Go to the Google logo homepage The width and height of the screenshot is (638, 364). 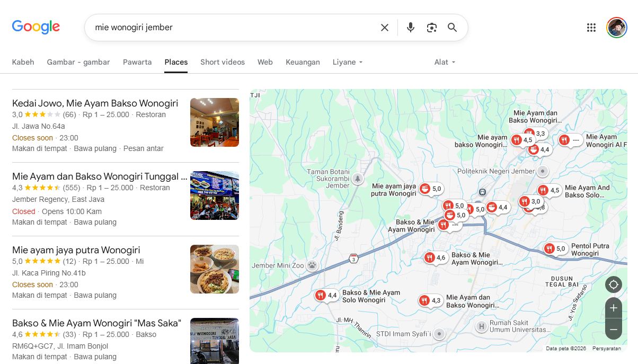[x=36, y=27]
